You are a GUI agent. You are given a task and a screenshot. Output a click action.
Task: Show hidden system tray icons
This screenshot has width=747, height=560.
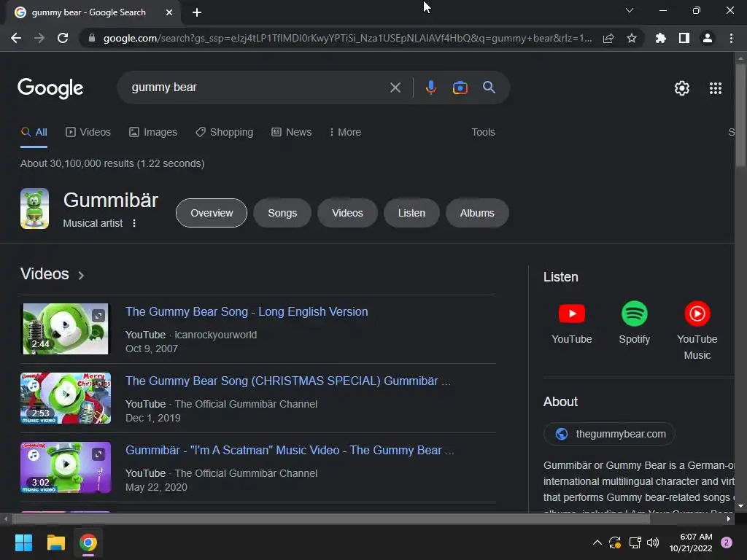(x=597, y=542)
